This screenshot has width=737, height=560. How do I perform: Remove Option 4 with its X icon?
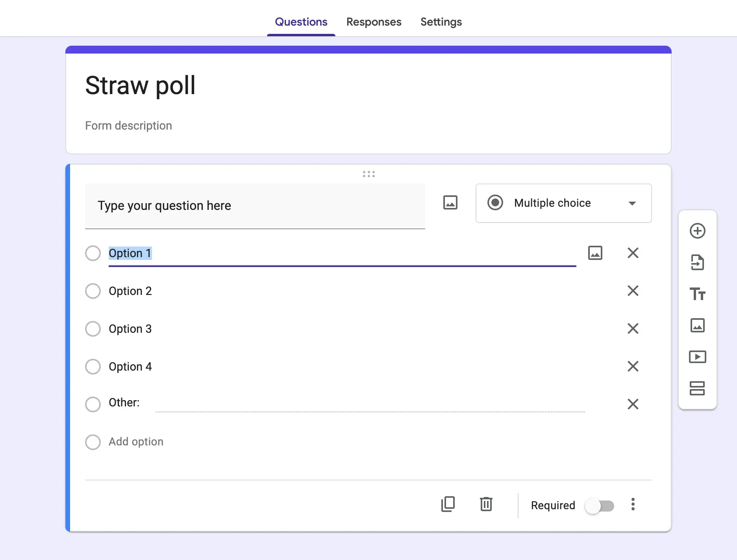click(x=633, y=366)
